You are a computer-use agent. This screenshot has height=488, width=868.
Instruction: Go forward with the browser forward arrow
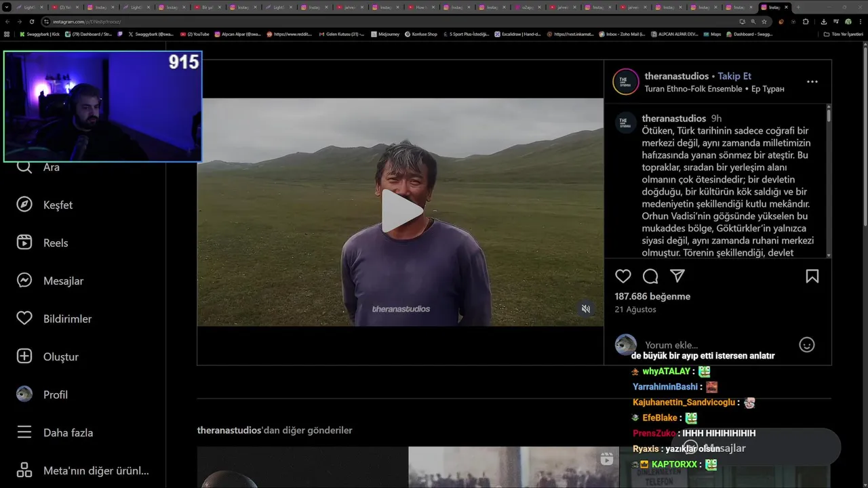tap(20, 22)
